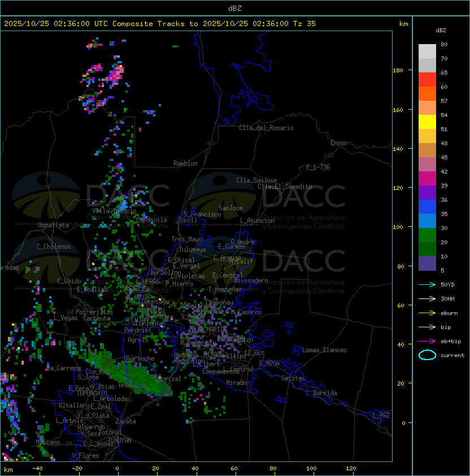Click the 'Tz 35' text in the header
Image resolution: width=470 pixels, height=476 pixels.
click(304, 24)
